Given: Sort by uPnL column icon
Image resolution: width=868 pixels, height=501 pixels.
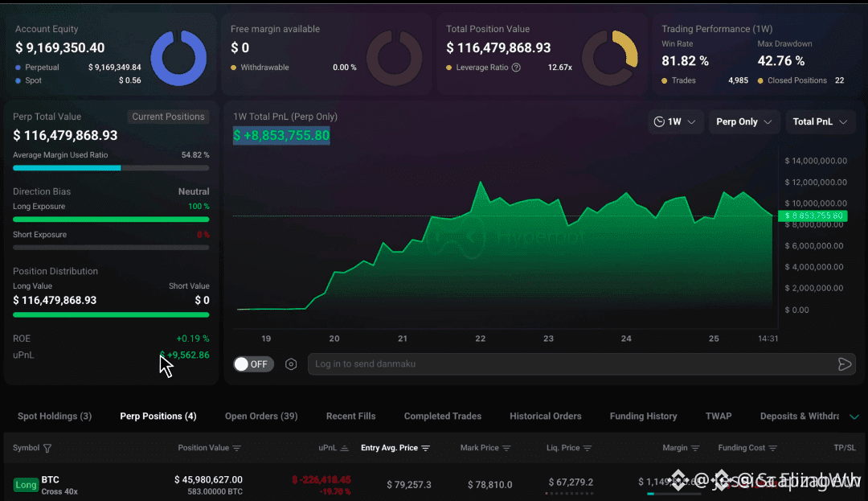Looking at the screenshot, I should pyautogui.click(x=344, y=449).
